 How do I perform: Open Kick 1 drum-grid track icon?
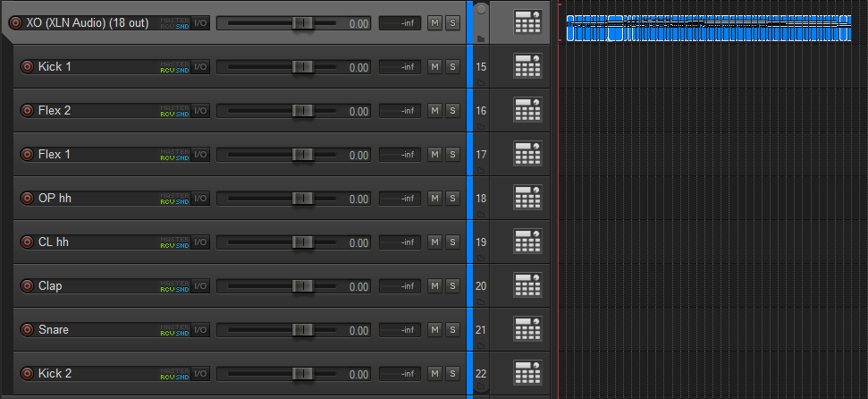click(x=527, y=66)
